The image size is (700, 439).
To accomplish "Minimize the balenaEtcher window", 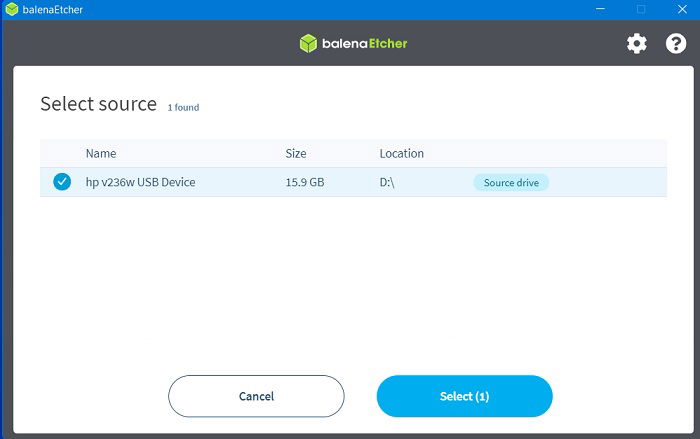I will click(600, 9).
